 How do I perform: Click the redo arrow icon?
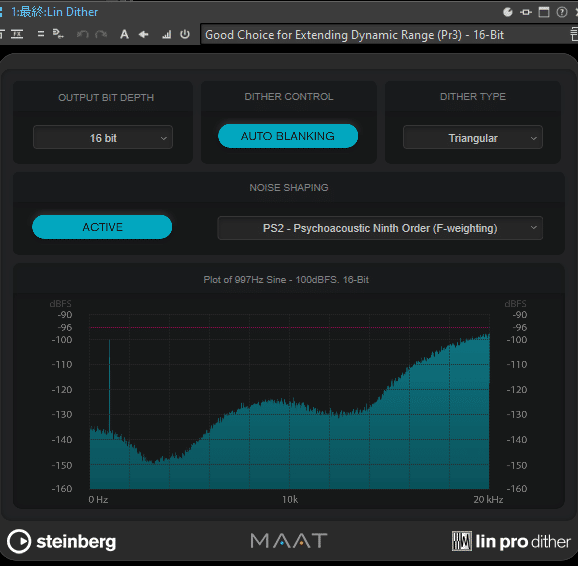pyautogui.click(x=101, y=34)
